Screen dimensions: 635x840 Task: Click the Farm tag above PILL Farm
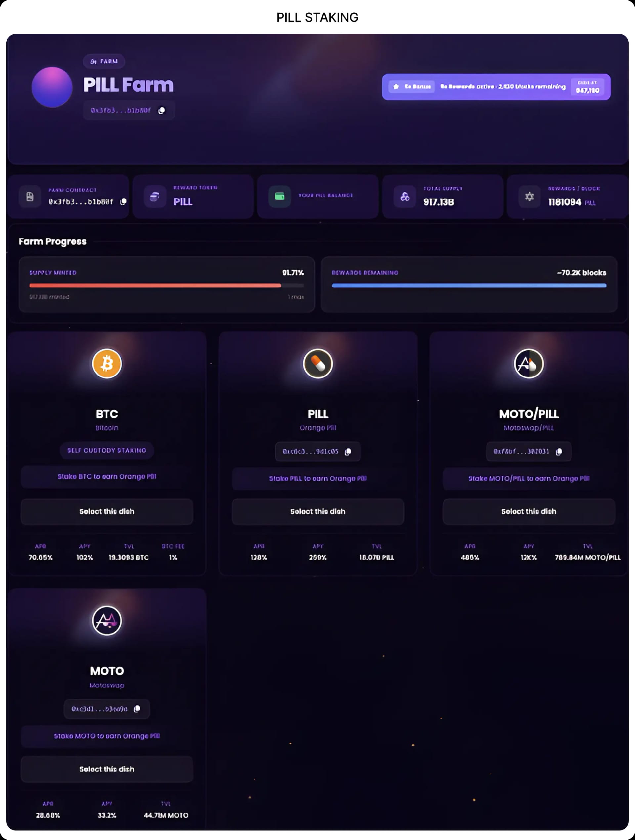tap(104, 61)
